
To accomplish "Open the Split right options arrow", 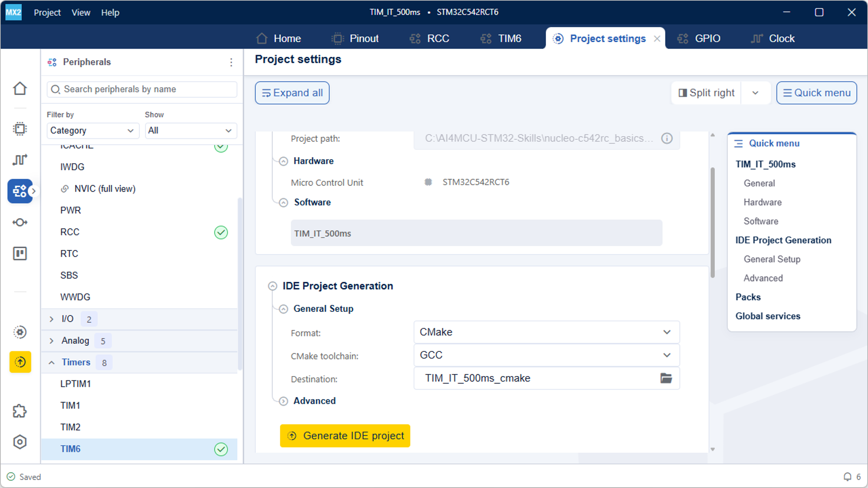I will coord(755,93).
